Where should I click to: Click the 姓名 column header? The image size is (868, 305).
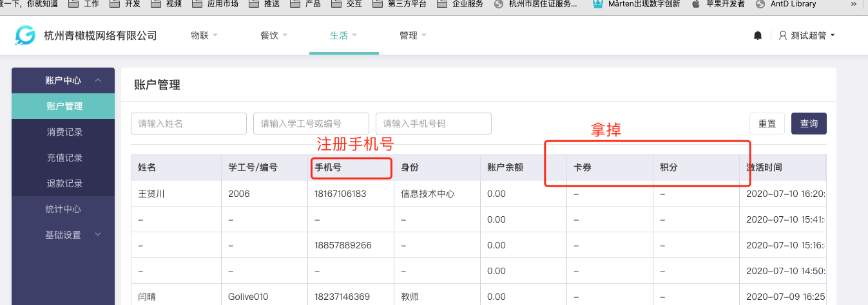176,167
